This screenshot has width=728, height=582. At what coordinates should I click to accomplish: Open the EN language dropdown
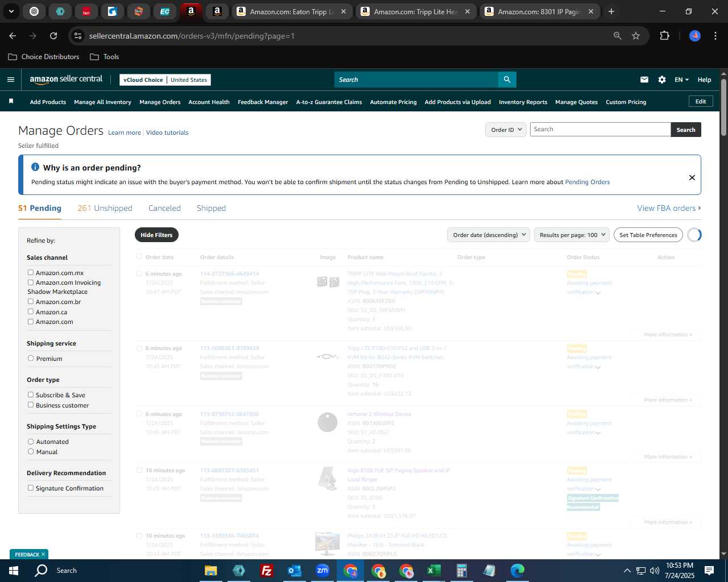[x=681, y=80]
